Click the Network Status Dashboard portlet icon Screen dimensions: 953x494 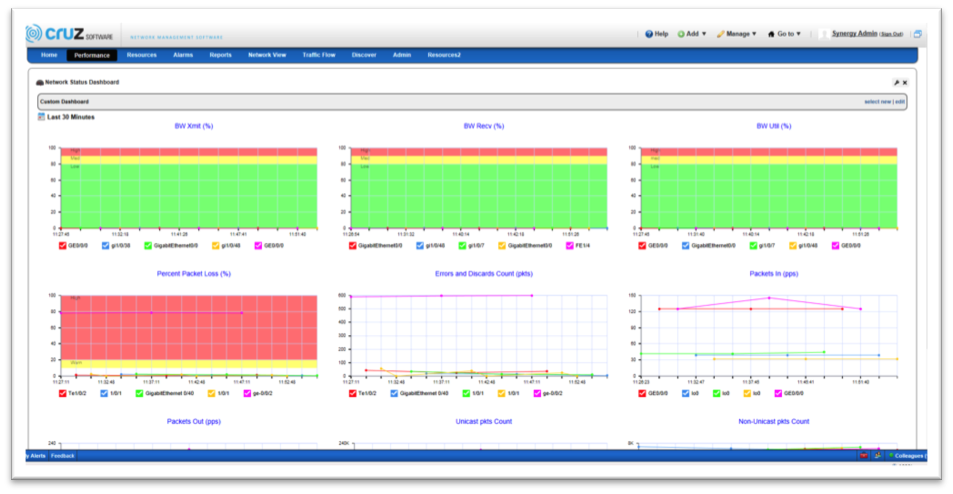click(x=40, y=82)
